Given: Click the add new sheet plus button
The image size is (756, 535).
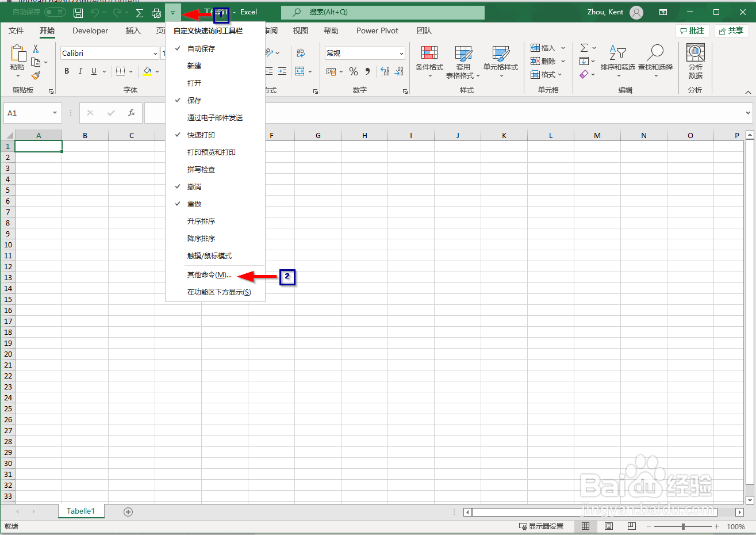Looking at the screenshot, I should coord(128,511).
